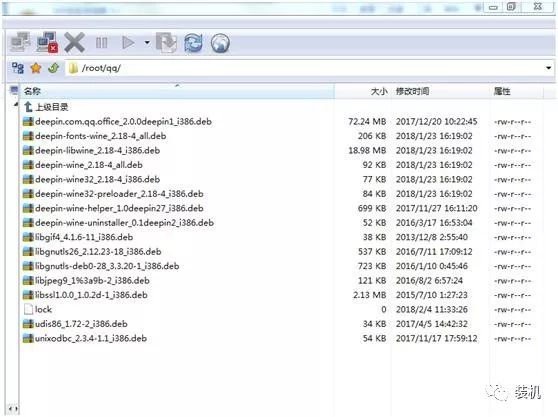
Task: Select deepin-wine_2.18-4_all.deb
Action: 89,165
